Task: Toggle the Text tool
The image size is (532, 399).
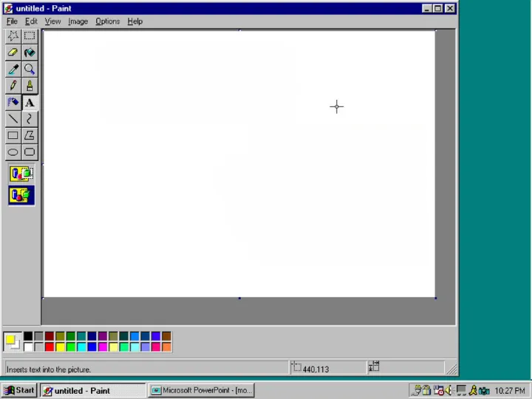Action: point(30,103)
